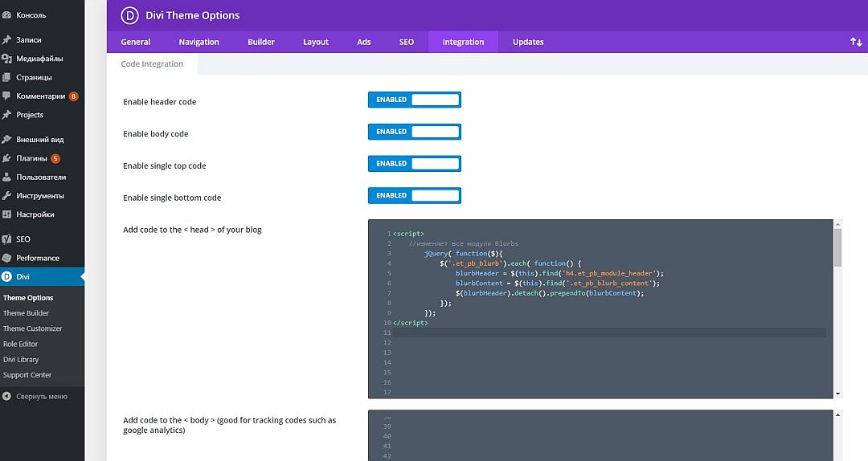
Task: Open the SEO tab in Divi options
Action: pos(407,42)
